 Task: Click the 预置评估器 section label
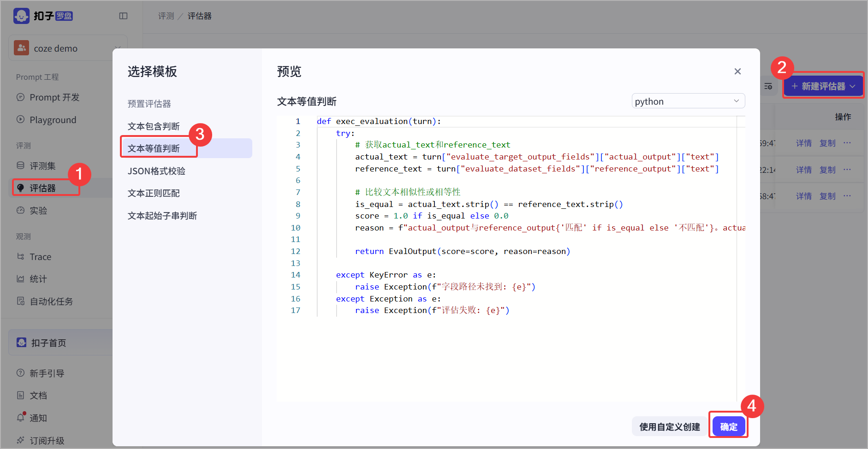click(x=149, y=104)
